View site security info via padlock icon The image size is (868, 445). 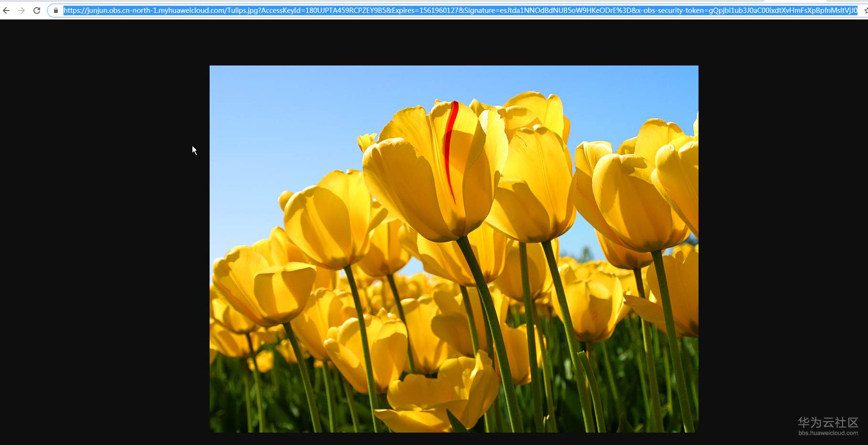[56, 10]
